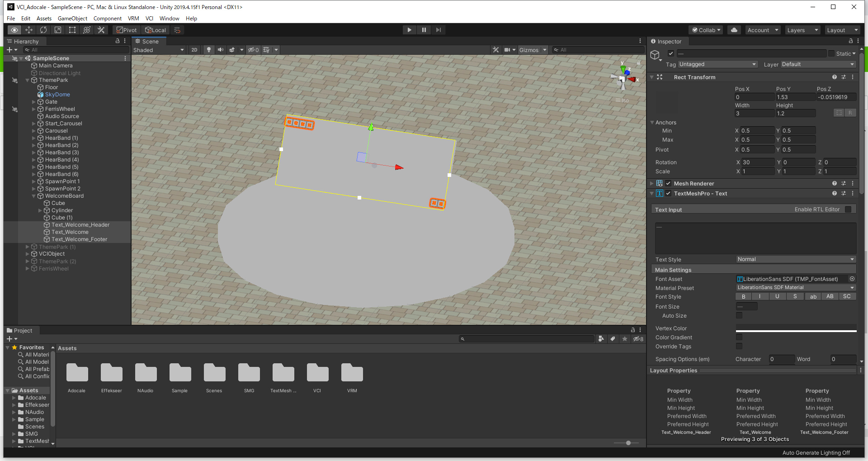868x461 pixels.
Task: Open the Shaded draw mode dropdown
Action: pos(159,50)
